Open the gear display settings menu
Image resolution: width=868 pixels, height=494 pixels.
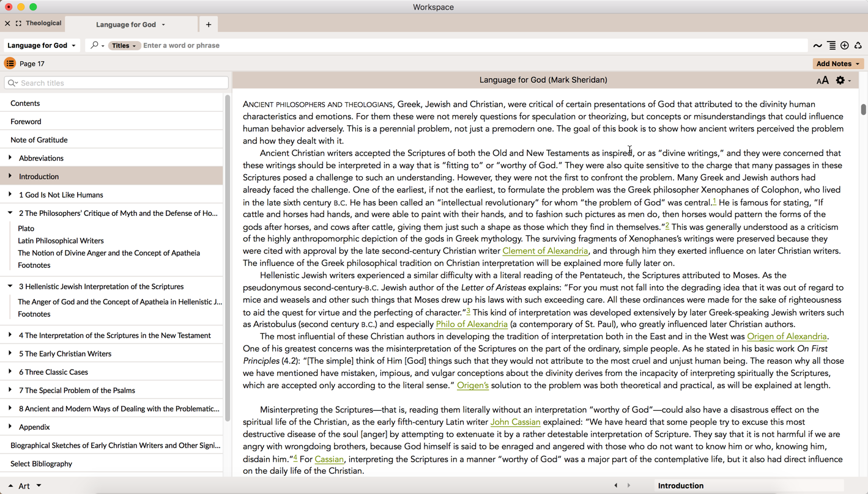click(x=842, y=81)
